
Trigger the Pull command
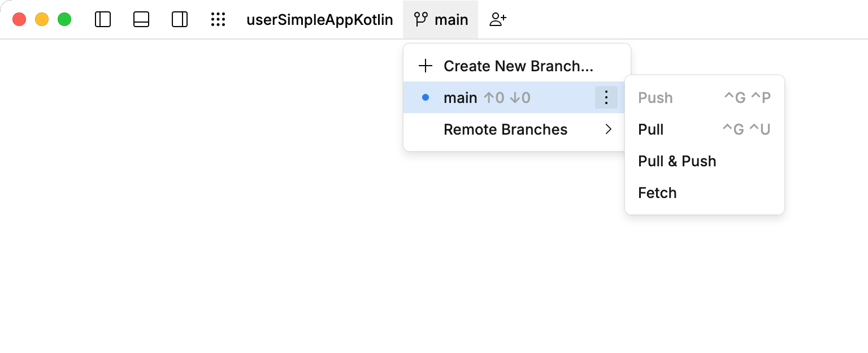650,130
